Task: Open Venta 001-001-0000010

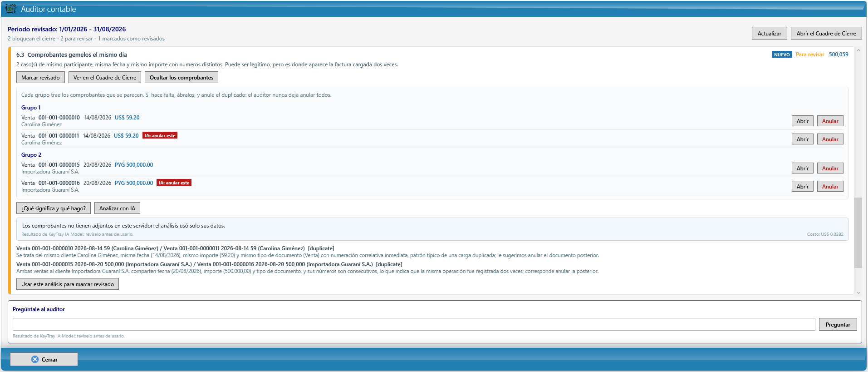Action: click(x=802, y=121)
